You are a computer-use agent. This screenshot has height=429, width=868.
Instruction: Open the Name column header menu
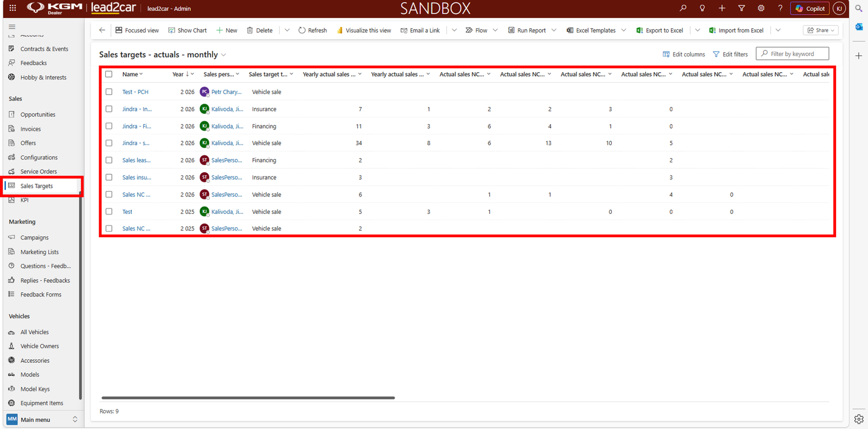pos(132,74)
